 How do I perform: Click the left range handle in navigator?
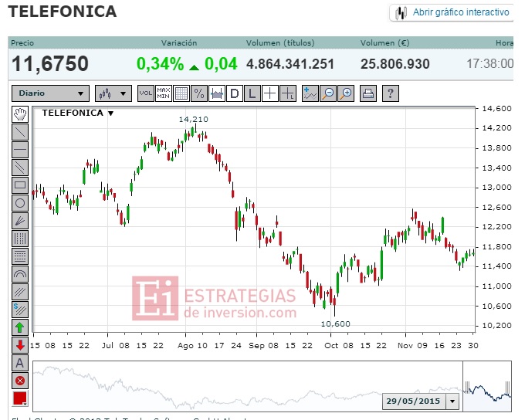point(467,387)
